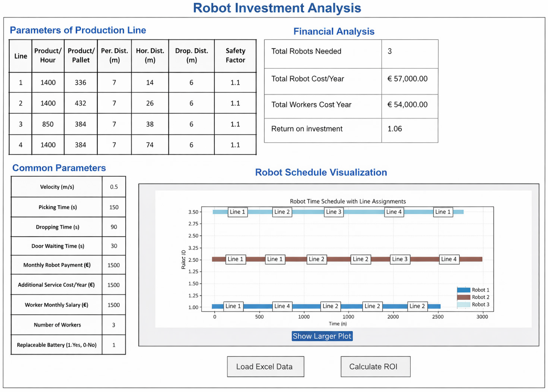Screen dimensions: 548x392
Task: Click the Drop. Dist. (m) column header
Action: coord(191,55)
